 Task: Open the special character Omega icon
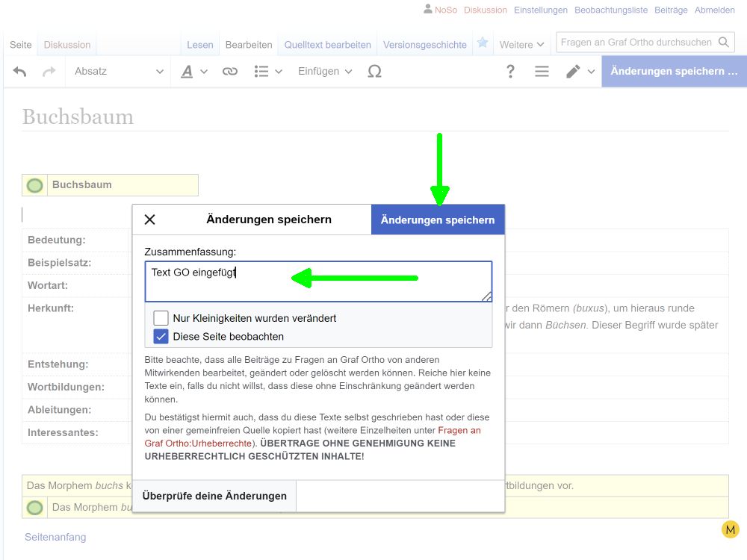coord(374,72)
